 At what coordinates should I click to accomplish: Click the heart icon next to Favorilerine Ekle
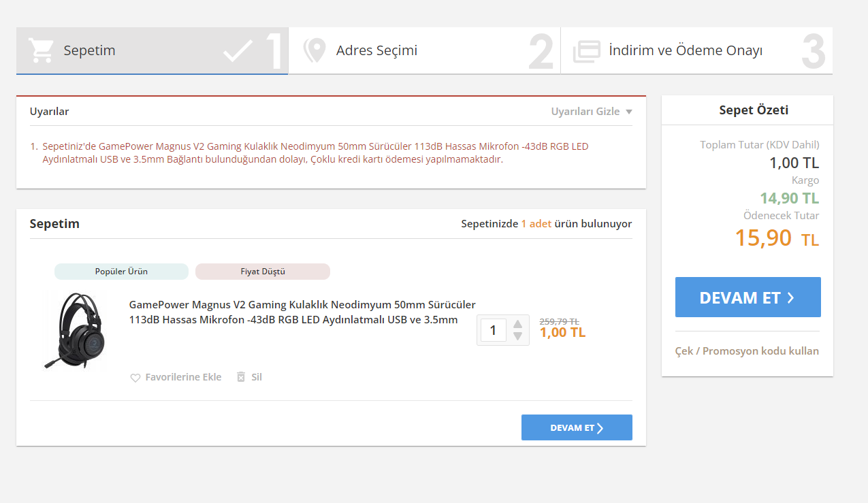[135, 377]
